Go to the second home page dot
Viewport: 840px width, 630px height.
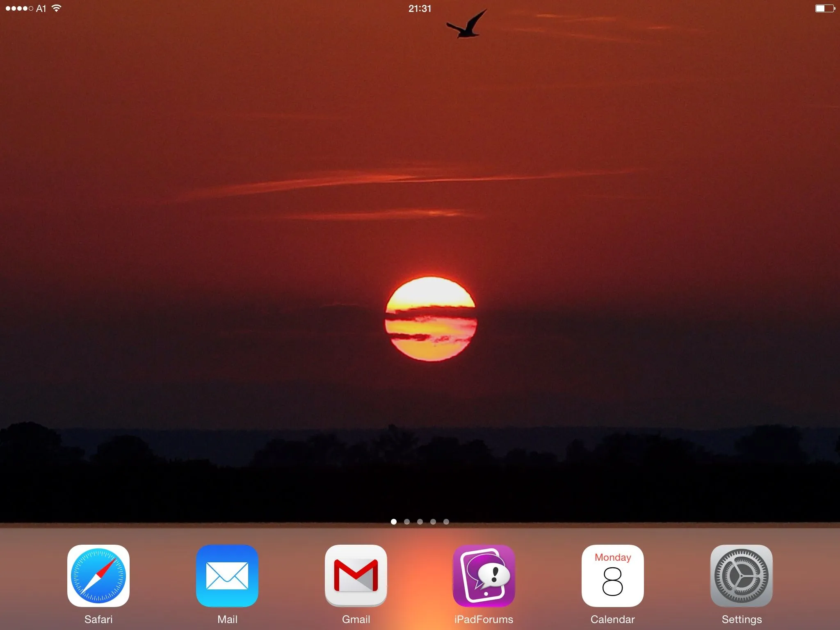tap(407, 522)
